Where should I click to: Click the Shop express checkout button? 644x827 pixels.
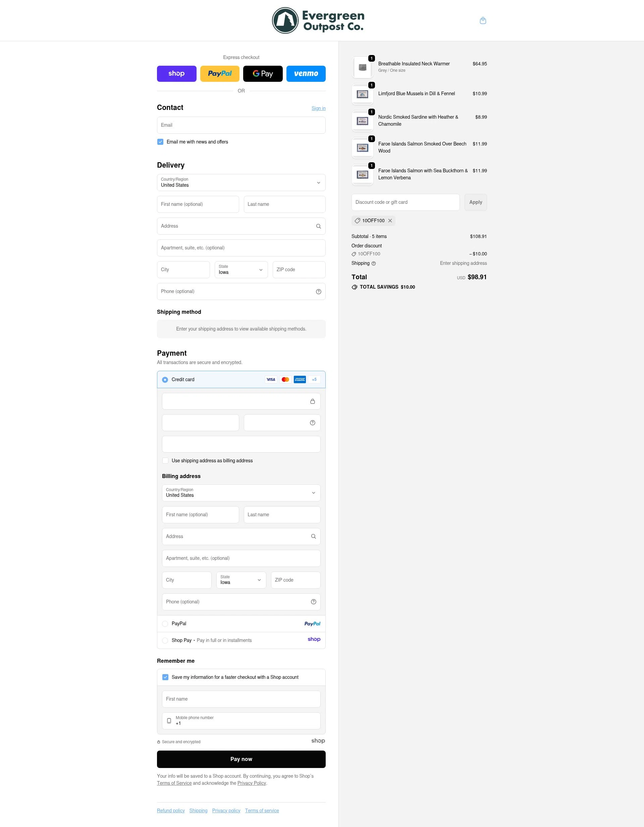176,73
